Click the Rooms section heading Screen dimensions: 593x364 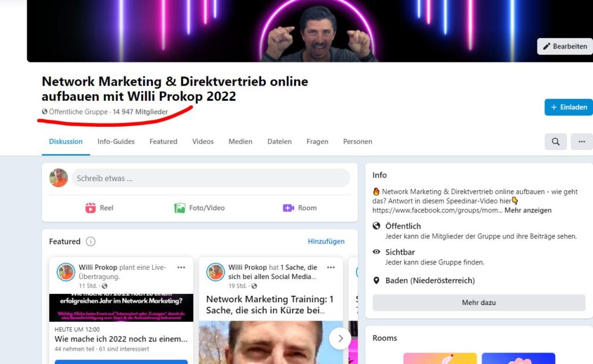[x=385, y=338]
